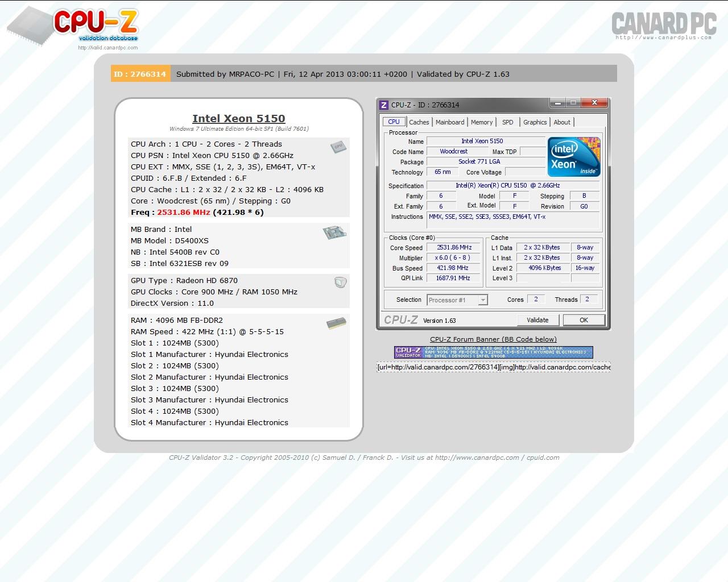The width and height of the screenshot is (728, 582).
Task: Open the Processor #1 selection dropdown
Action: tap(457, 300)
